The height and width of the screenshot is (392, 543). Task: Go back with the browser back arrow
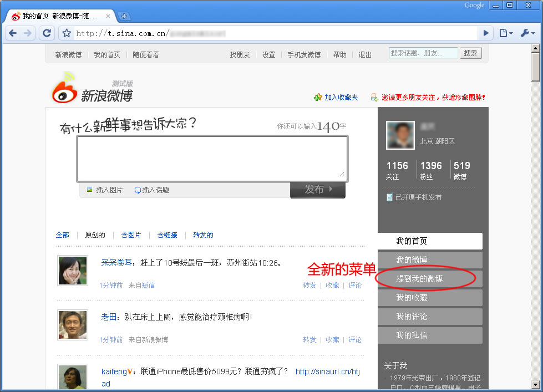pyautogui.click(x=13, y=33)
